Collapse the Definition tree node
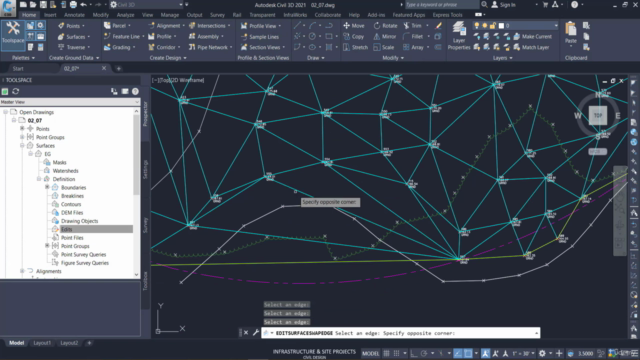Screen dimensions: 640x360 click(39, 179)
